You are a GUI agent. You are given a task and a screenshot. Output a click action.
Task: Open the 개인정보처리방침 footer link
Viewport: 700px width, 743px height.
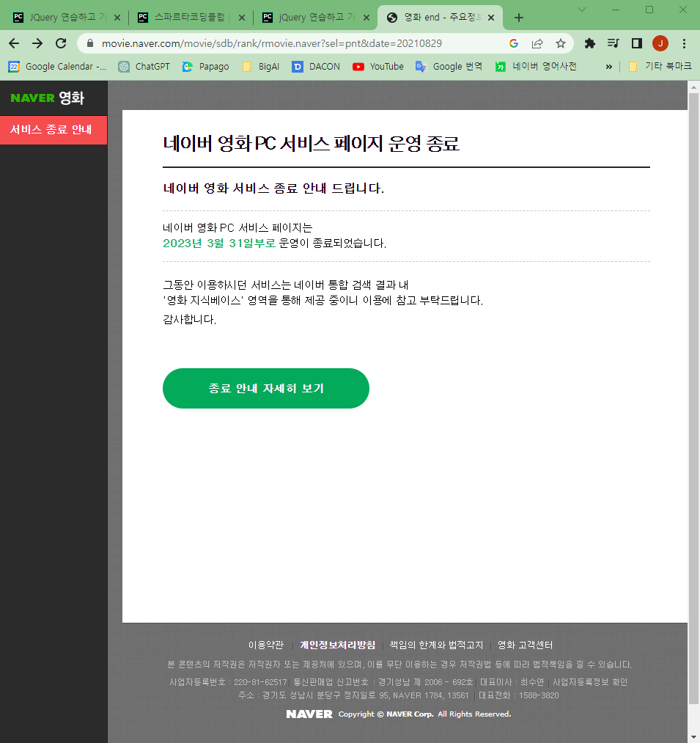click(337, 645)
